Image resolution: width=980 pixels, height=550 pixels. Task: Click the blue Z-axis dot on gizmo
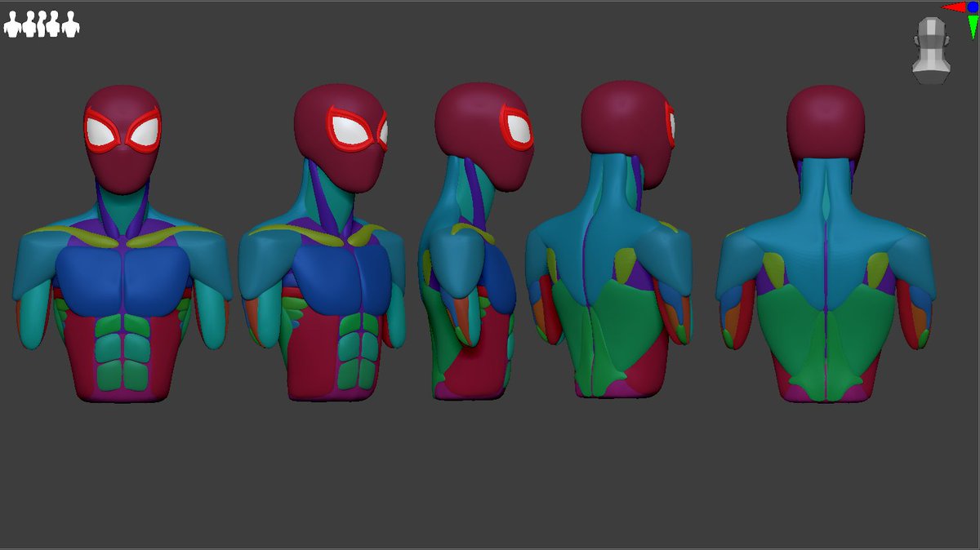973,7
